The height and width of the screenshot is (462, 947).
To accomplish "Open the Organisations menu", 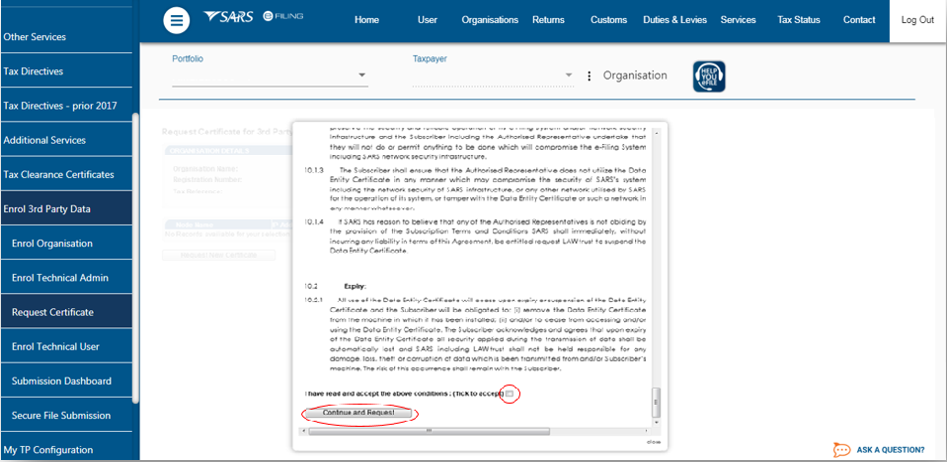I will click(490, 20).
